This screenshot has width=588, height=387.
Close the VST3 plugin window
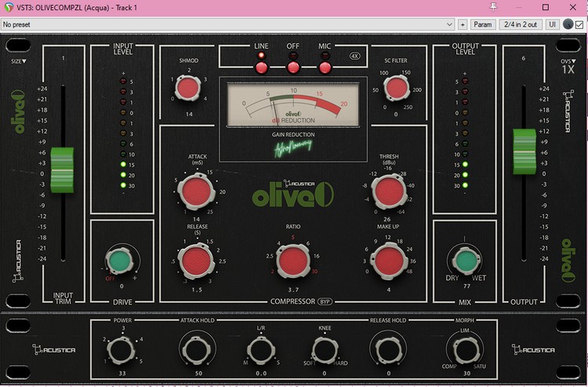point(573,7)
